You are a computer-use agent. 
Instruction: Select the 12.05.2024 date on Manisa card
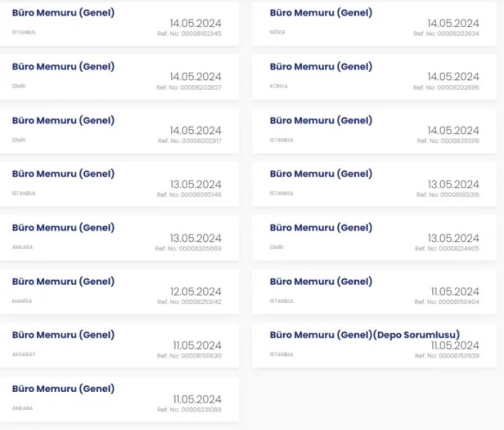pyautogui.click(x=196, y=292)
